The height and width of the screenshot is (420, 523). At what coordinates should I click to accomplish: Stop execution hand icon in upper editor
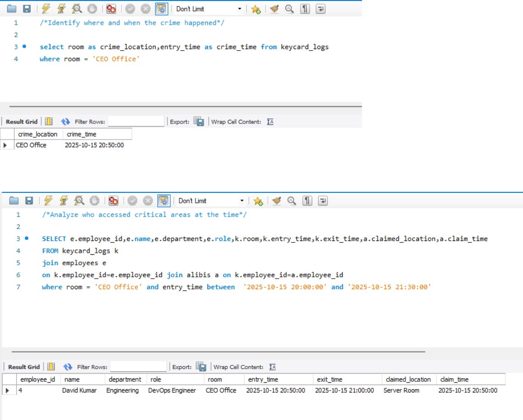point(92,9)
